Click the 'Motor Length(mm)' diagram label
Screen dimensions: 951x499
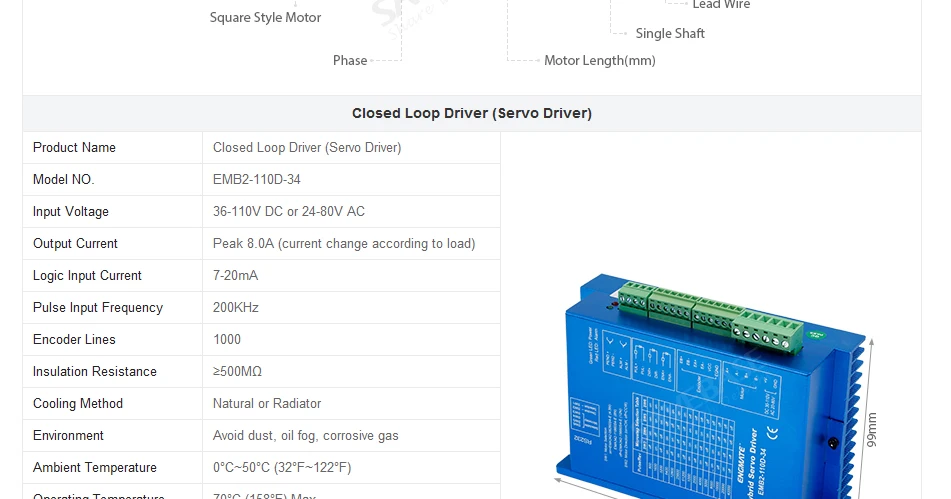click(600, 61)
